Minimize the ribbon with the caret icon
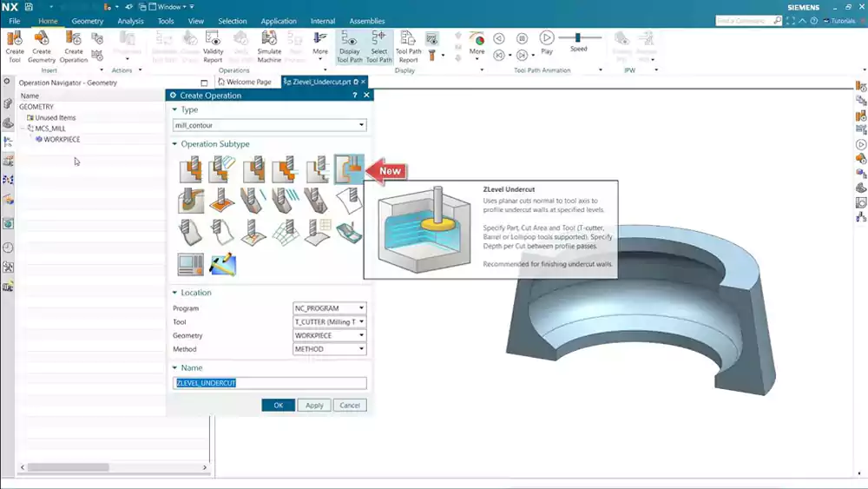 tap(802, 21)
